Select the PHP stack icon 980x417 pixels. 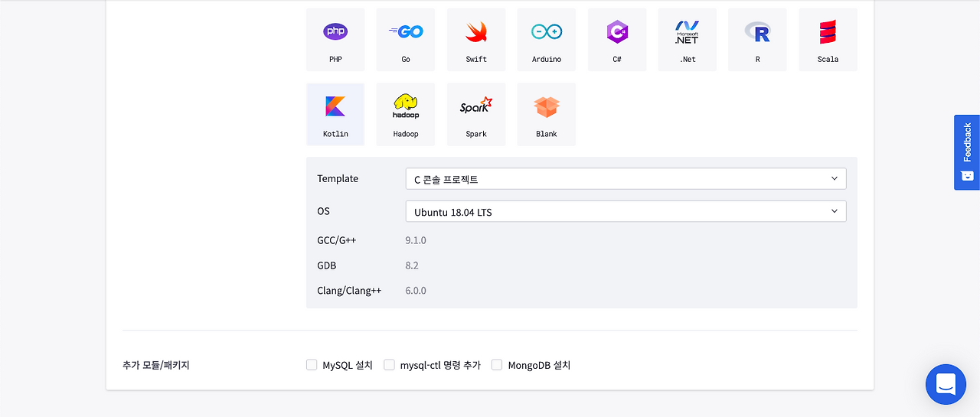pos(335,40)
